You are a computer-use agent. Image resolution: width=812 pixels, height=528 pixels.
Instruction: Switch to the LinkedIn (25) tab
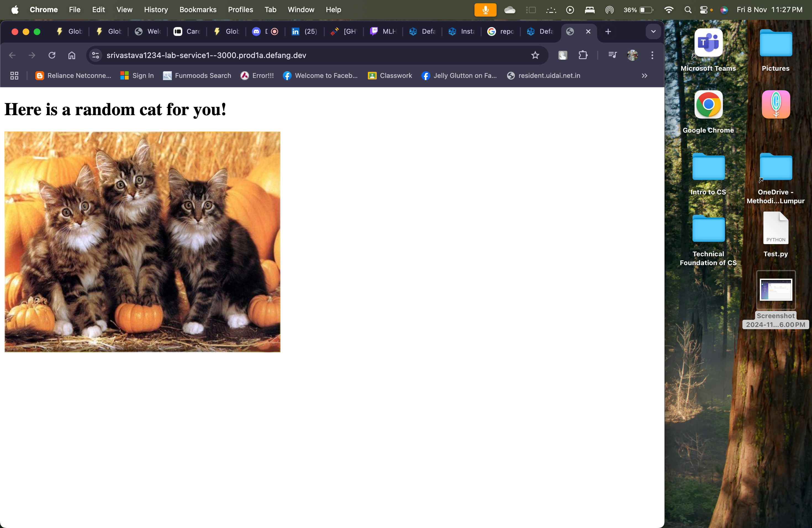[304, 32]
